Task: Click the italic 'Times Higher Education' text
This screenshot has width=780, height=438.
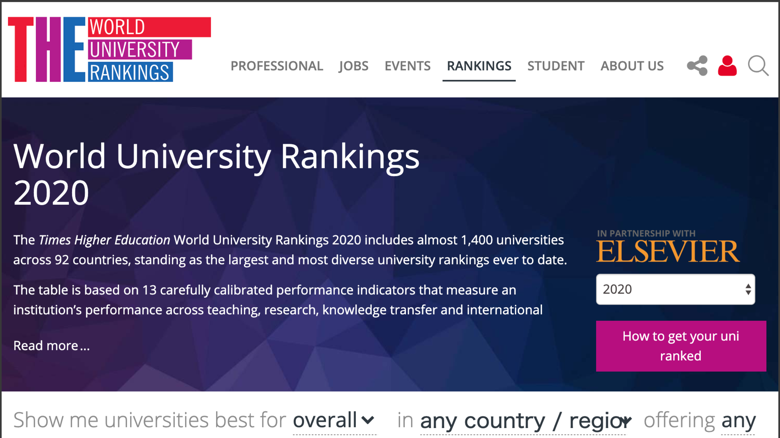Action: (x=104, y=240)
